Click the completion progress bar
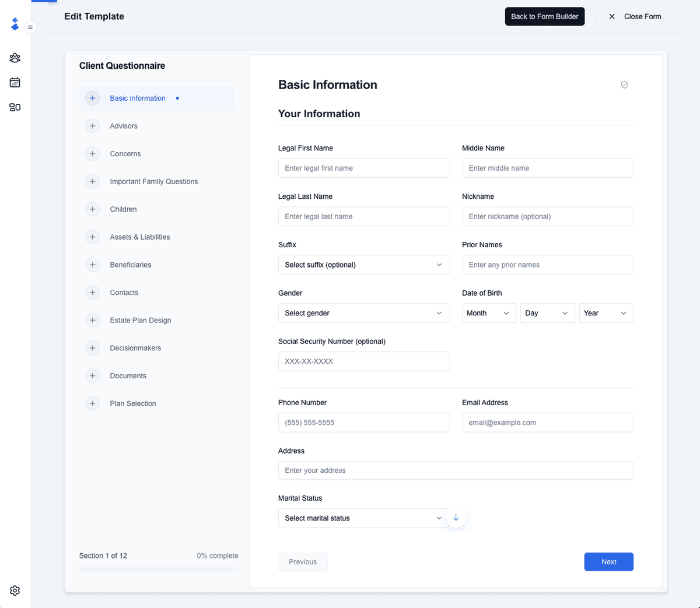This screenshot has height=608, width=700. pyautogui.click(x=159, y=569)
